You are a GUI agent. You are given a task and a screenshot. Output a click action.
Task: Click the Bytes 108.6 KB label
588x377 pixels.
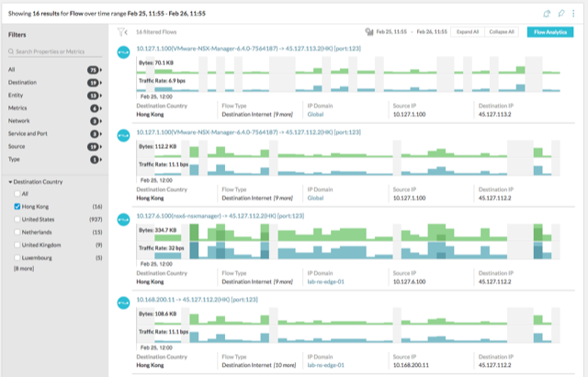(x=157, y=314)
